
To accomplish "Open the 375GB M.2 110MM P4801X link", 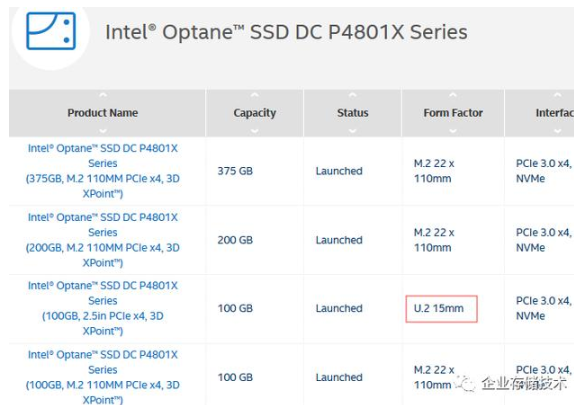I will coord(103,171).
